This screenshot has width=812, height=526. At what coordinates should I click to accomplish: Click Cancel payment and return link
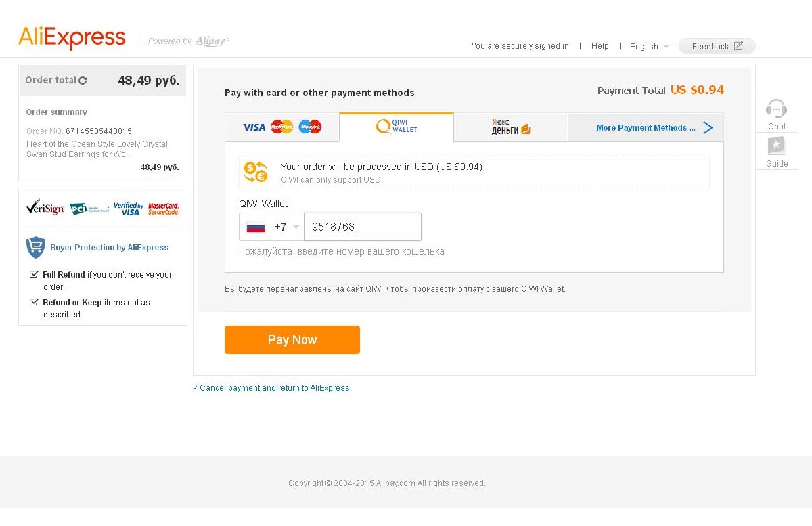tap(271, 388)
